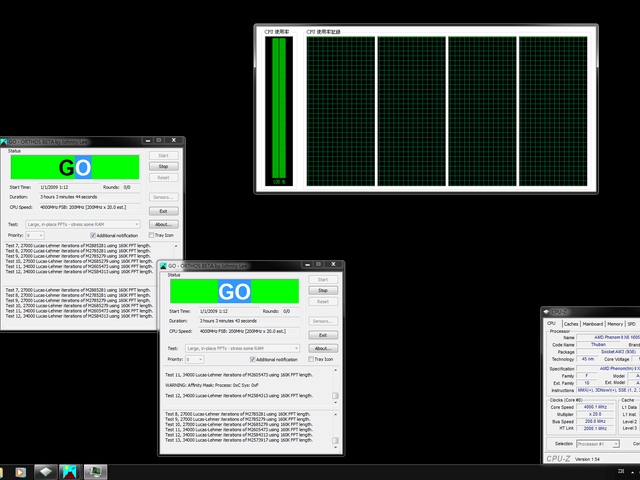This screenshot has height=480, width=640.
Task: Open the CPU-Z taskbar icon
Action: pos(46,472)
